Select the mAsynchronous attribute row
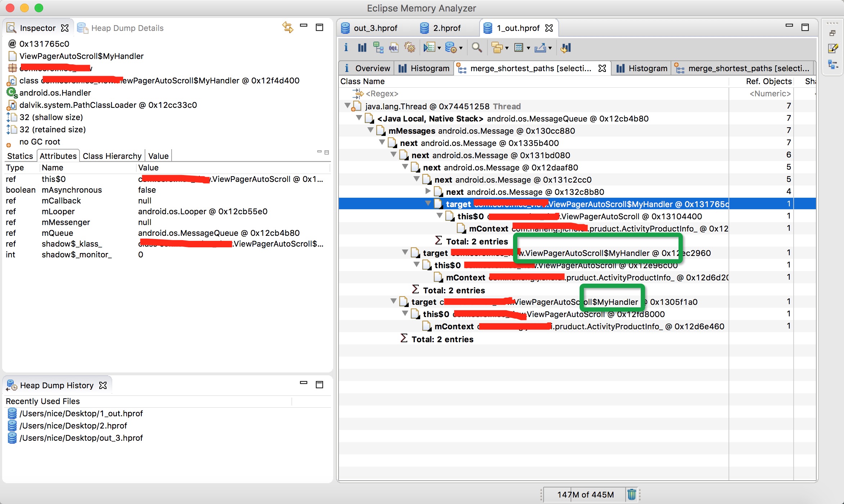Screen dimensions: 844x504 point(168,190)
